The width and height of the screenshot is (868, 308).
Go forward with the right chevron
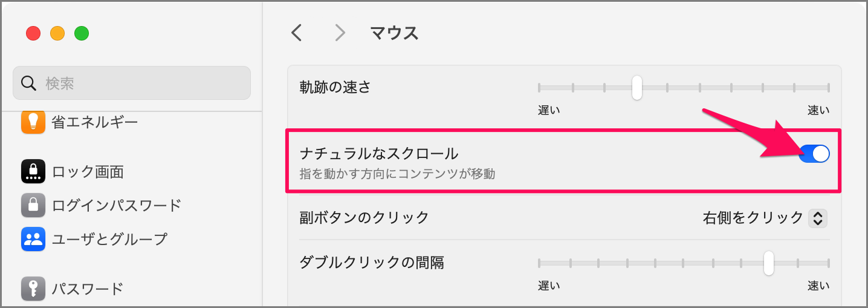[x=340, y=33]
